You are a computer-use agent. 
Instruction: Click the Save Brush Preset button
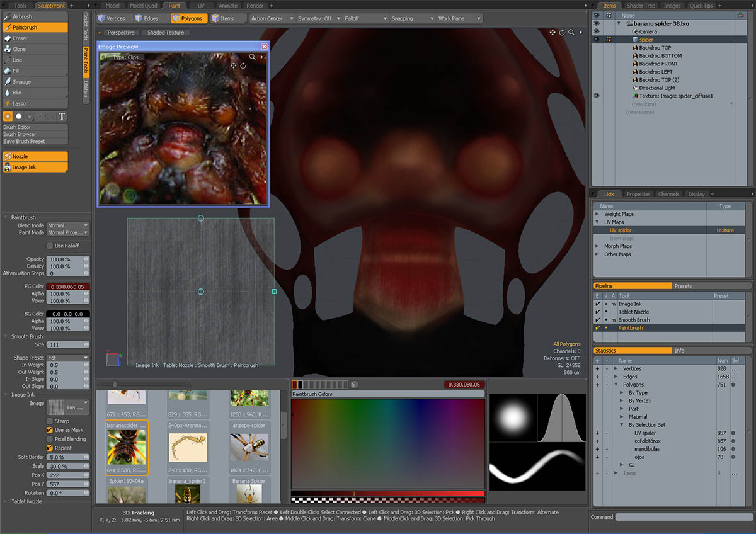(24, 141)
